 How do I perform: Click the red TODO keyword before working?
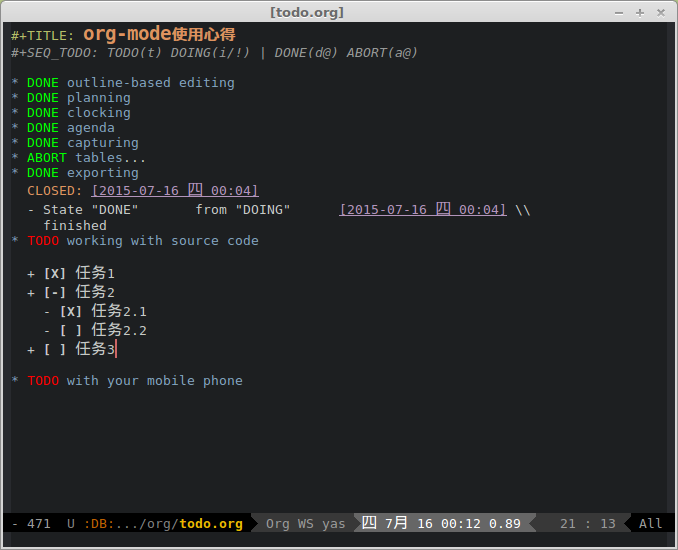[x=43, y=241]
